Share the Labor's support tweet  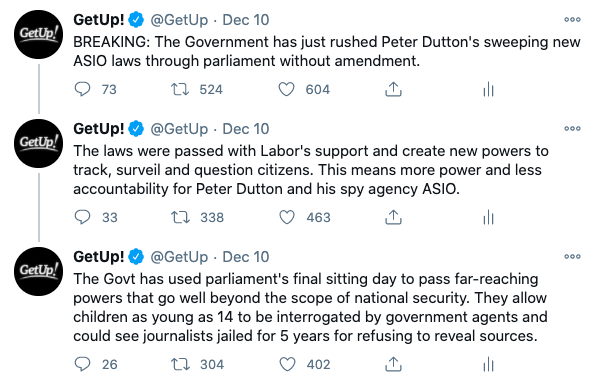click(x=393, y=217)
